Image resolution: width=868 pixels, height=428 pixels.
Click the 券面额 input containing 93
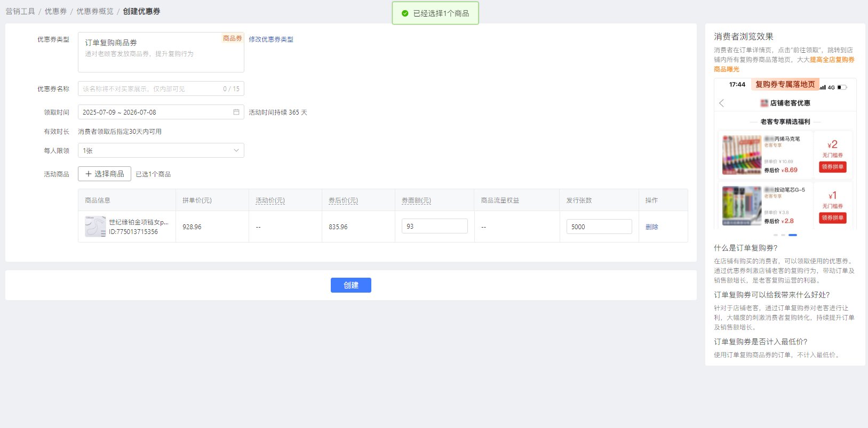[434, 226]
